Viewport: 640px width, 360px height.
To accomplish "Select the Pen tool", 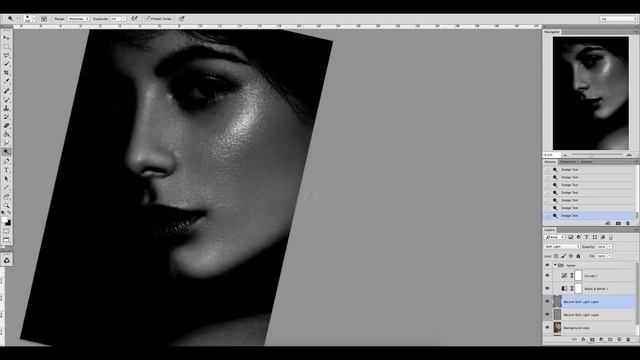I will tap(6, 161).
